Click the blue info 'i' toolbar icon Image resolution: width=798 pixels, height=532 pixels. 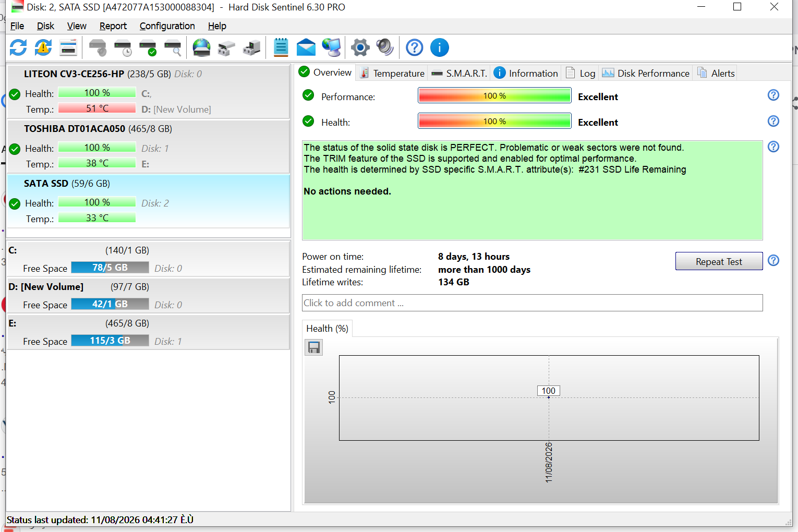440,47
